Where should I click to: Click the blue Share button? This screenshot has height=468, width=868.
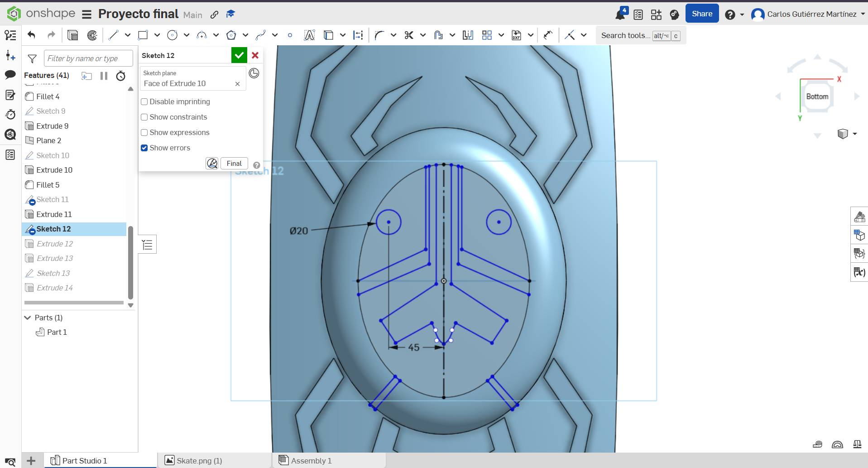(702, 13)
